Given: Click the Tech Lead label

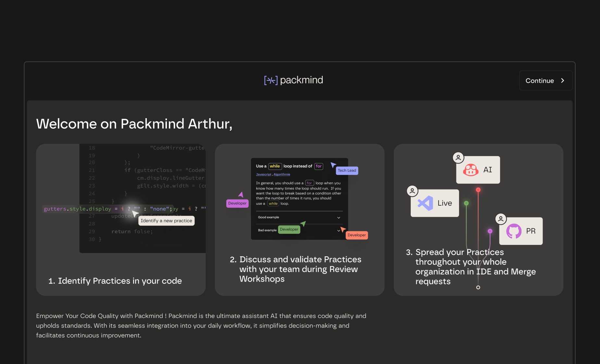Looking at the screenshot, I should [x=347, y=171].
